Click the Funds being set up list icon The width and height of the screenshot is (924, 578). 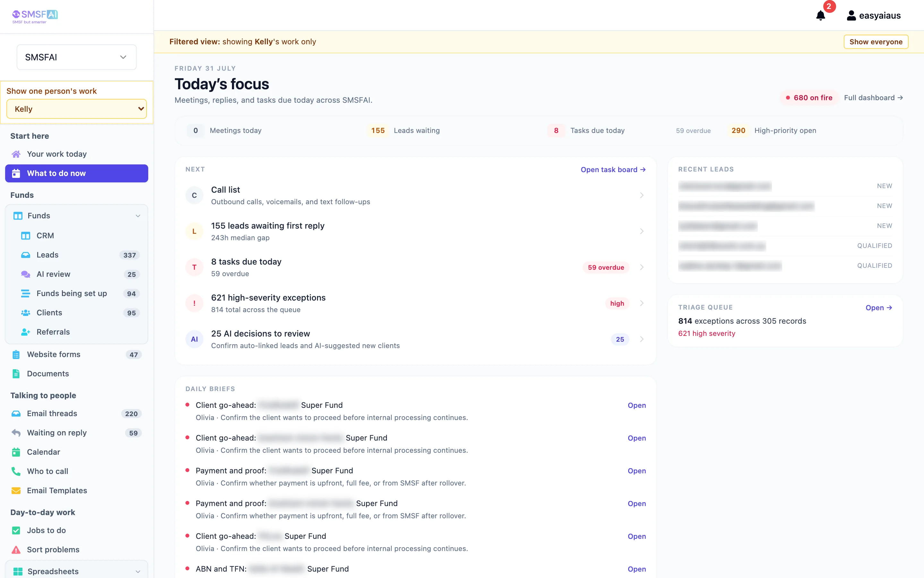(x=26, y=293)
